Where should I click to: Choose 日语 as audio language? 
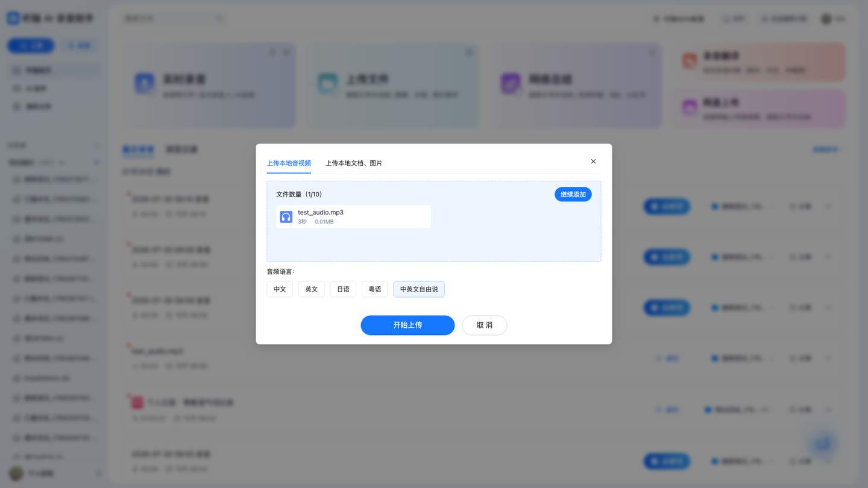343,289
